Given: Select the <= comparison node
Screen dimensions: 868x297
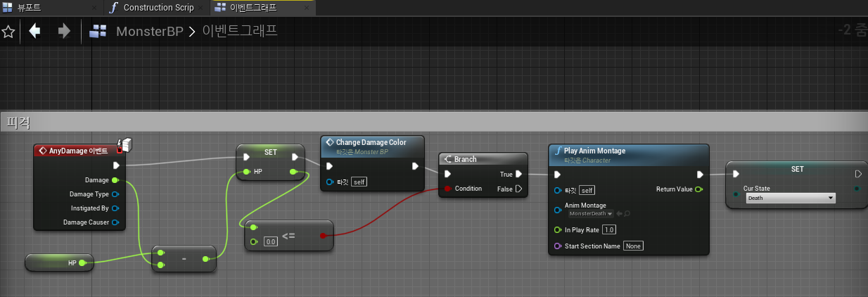Looking at the screenshot, I should tap(289, 235).
